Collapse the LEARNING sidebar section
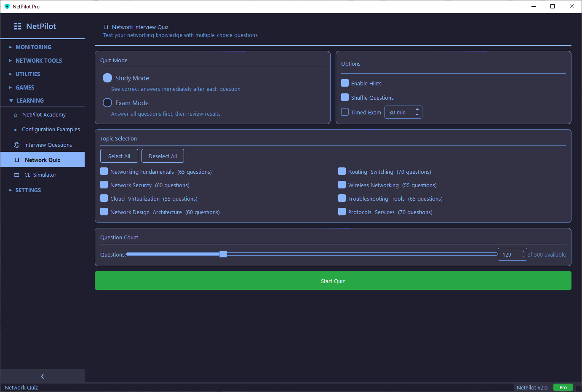This screenshot has width=582, height=392. point(30,101)
